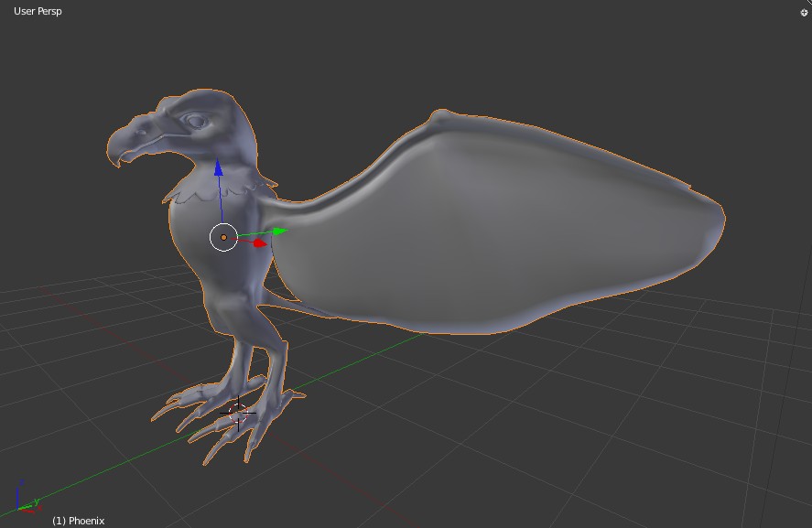
Task: Click the red X axis of the orientation widget
Action: 28,511
